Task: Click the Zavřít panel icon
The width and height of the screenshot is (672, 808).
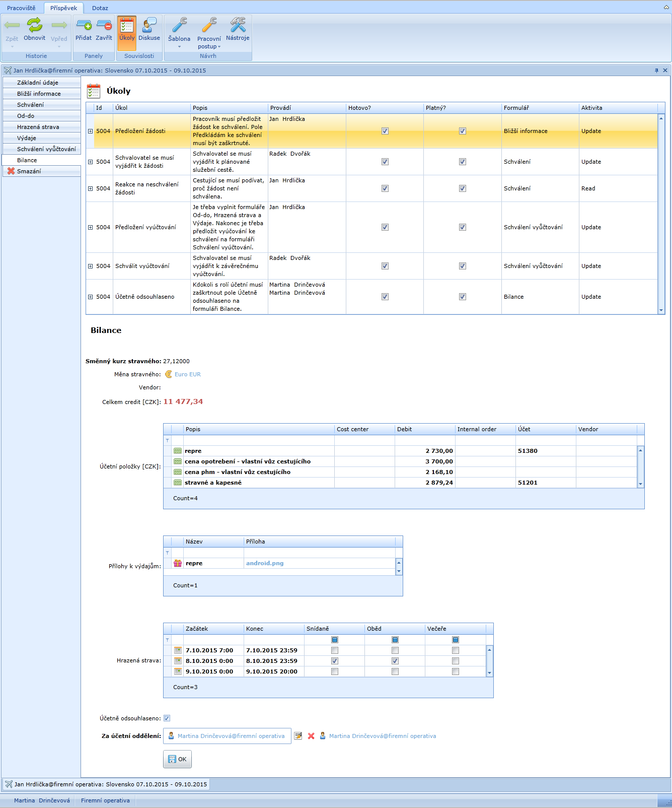Action: 104,25
